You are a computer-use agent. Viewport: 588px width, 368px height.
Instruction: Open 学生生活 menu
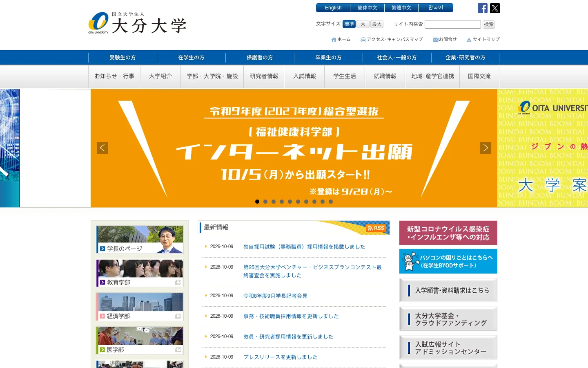click(x=345, y=76)
